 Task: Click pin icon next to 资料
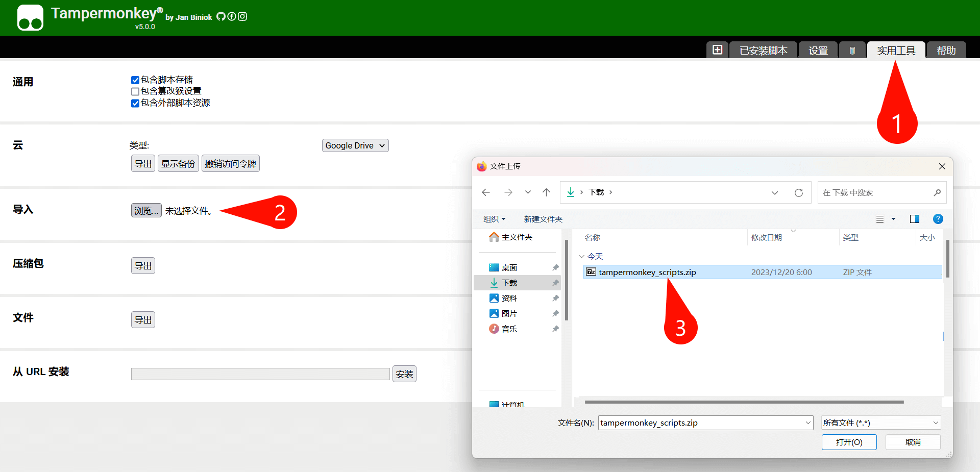[x=555, y=298]
